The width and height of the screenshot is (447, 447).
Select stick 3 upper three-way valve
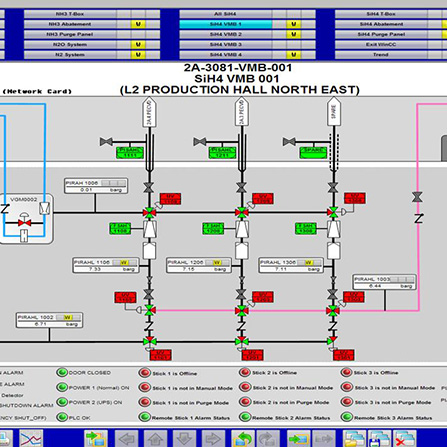[333, 212]
